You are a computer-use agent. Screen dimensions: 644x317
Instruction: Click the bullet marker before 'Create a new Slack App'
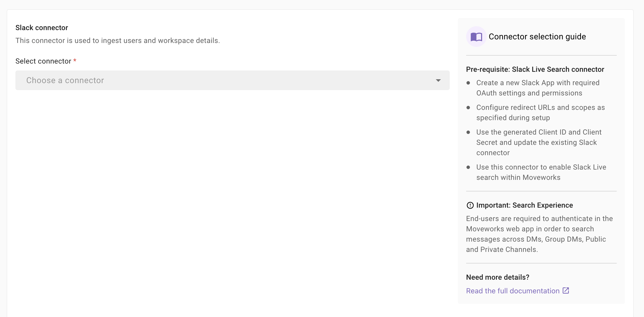pyautogui.click(x=468, y=83)
